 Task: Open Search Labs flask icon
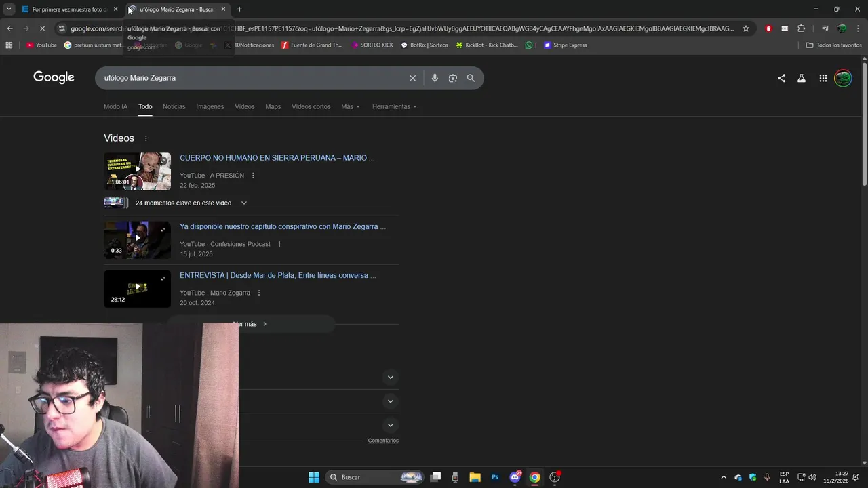click(x=801, y=78)
